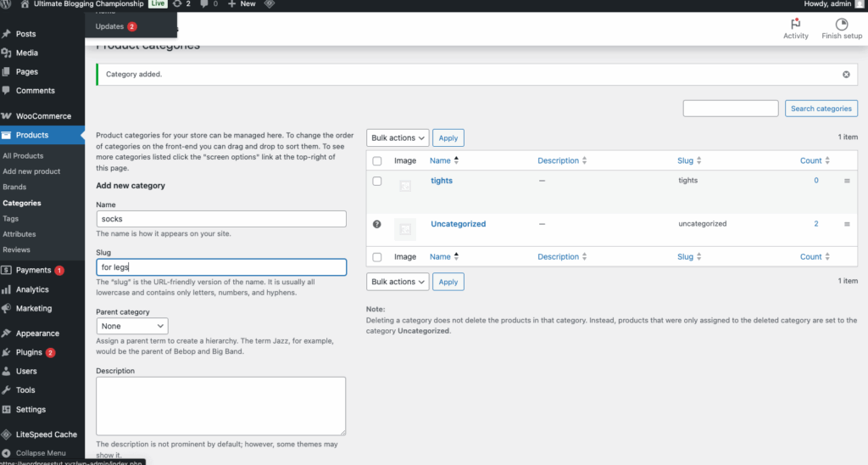
Task: Sort by Count in table footer
Action: coord(815,256)
